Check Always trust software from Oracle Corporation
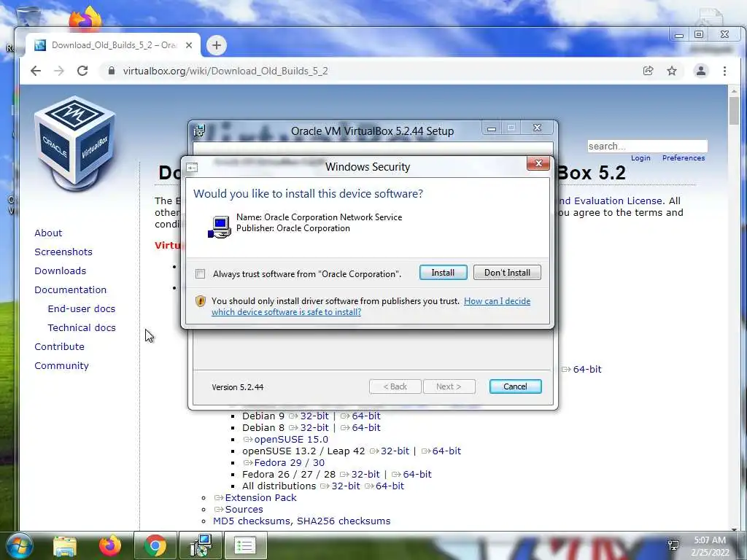 pyautogui.click(x=200, y=274)
